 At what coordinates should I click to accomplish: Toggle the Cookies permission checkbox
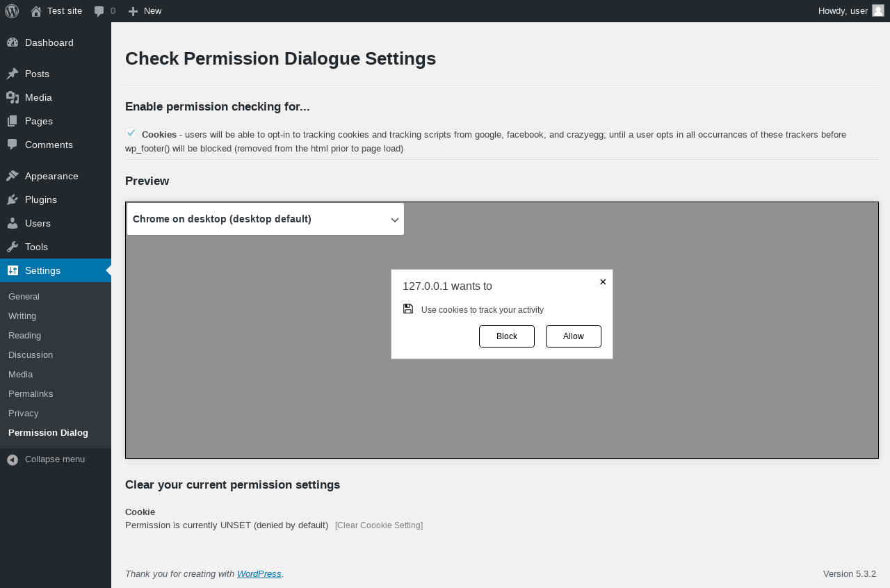click(x=131, y=133)
